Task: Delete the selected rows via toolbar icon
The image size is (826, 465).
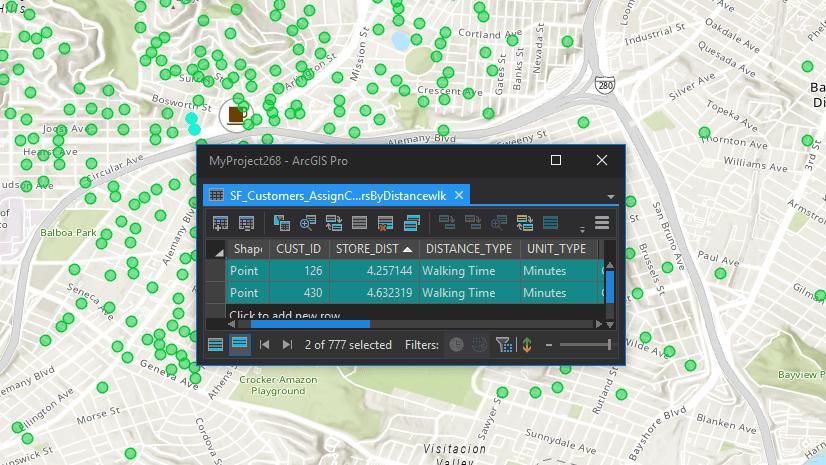Action: pyautogui.click(x=386, y=223)
